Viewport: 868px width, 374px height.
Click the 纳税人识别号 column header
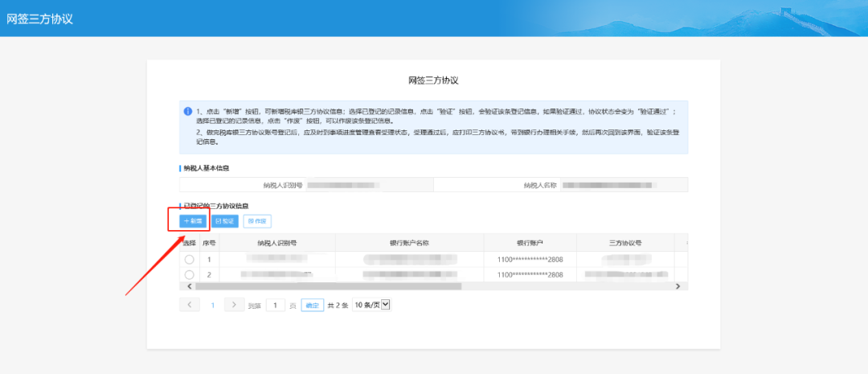277,243
